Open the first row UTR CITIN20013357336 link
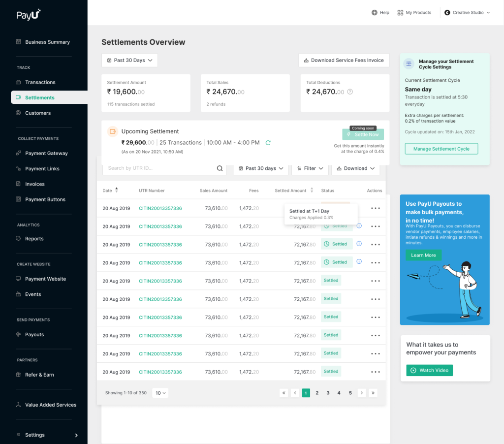Screen dimensions: 504x444 tap(160, 208)
